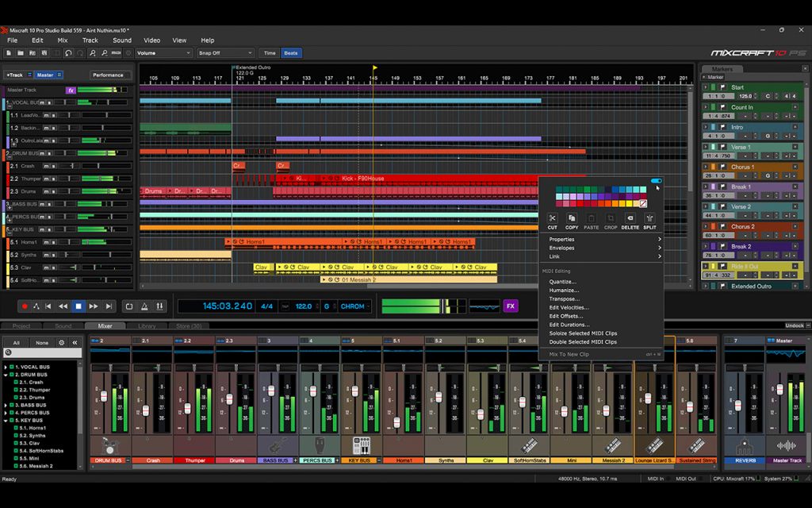Click the Undo toolbar icon

(x=68, y=53)
